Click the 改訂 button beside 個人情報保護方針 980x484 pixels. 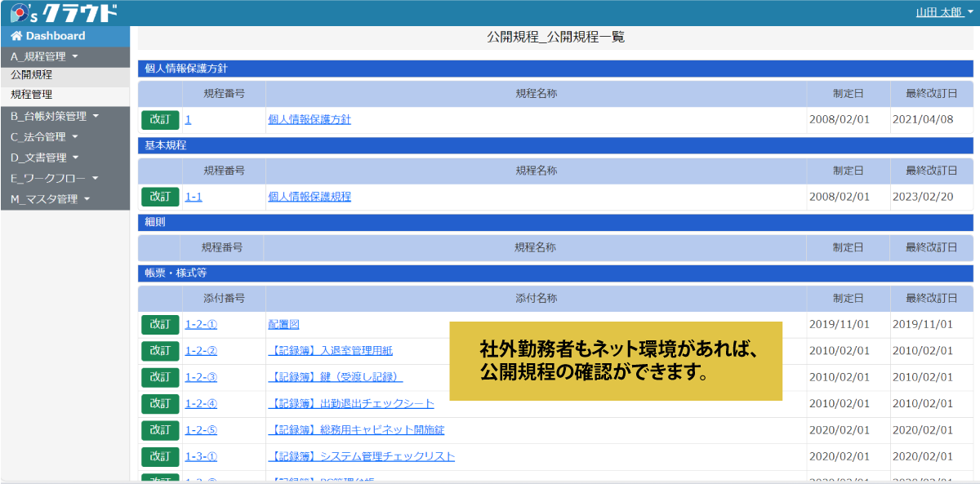point(160,119)
